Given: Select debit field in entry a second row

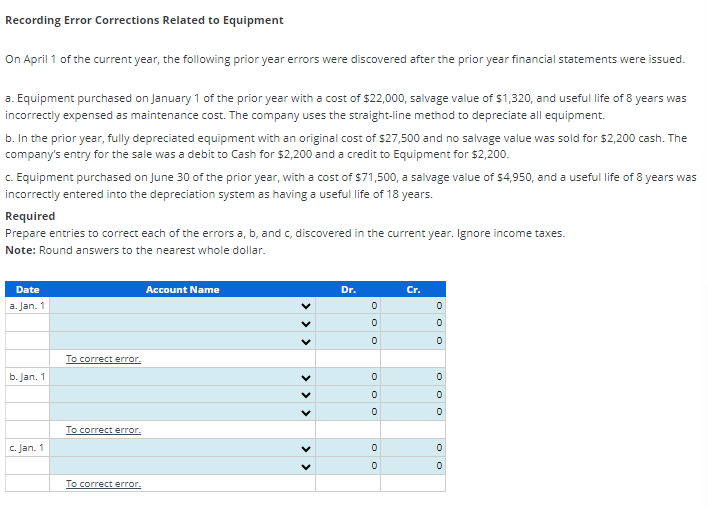Looking at the screenshot, I should coord(348,323).
